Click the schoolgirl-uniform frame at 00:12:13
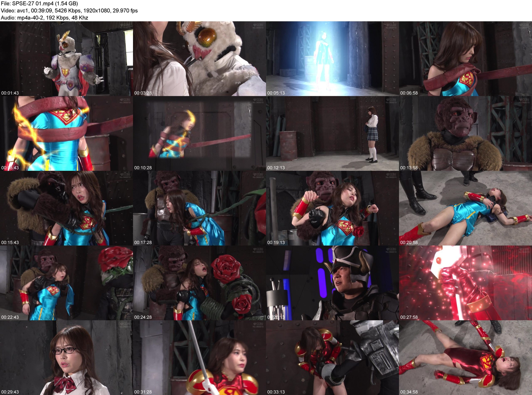This screenshot has height=395, width=532. tap(332, 133)
